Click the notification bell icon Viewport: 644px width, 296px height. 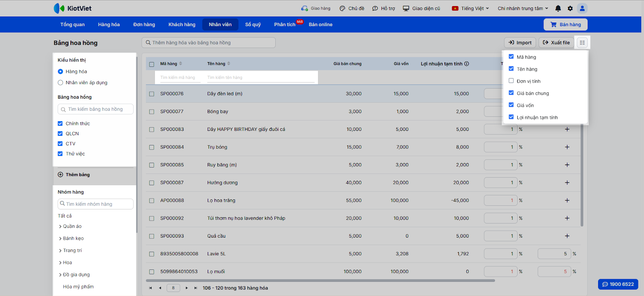(558, 8)
